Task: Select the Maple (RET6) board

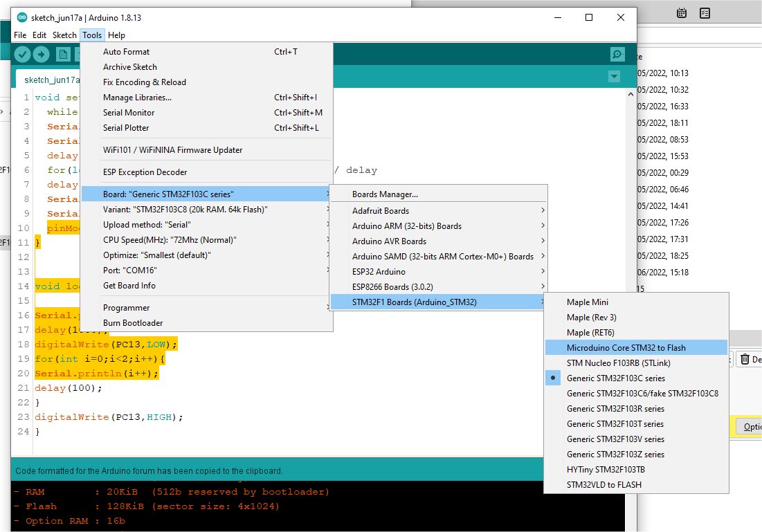Action: point(636,333)
